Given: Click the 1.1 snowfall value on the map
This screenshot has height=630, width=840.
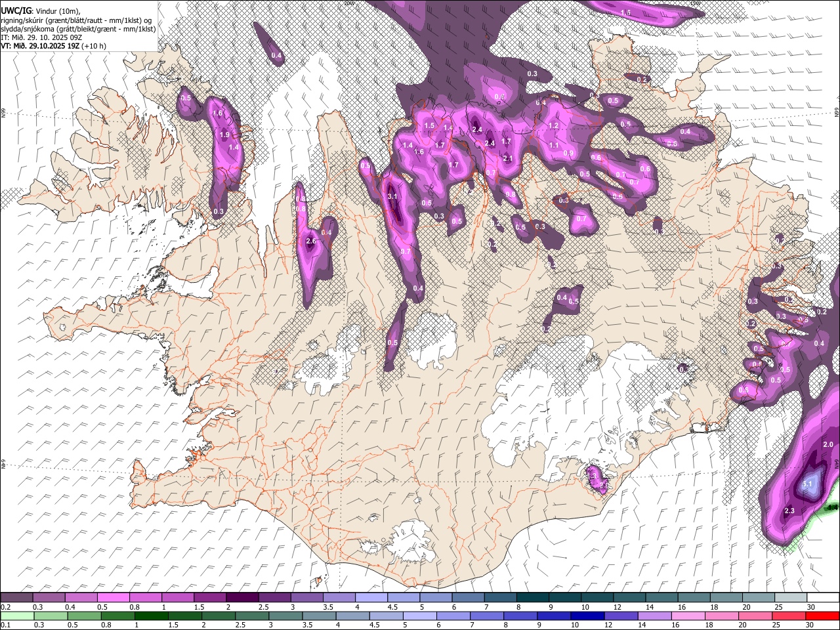Looking at the screenshot, I should pos(554,146).
